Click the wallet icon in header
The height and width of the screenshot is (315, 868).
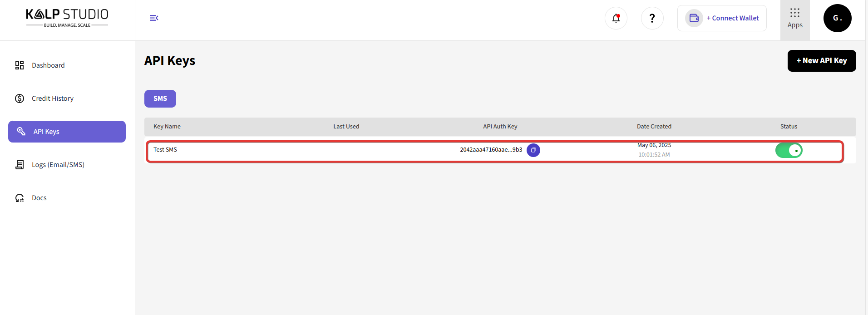pos(694,18)
